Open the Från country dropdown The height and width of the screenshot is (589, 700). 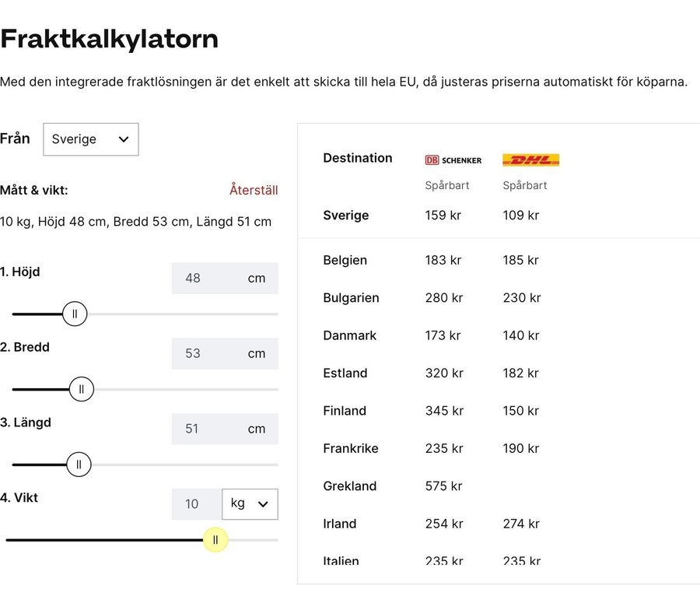pyautogui.click(x=90, y=139)
